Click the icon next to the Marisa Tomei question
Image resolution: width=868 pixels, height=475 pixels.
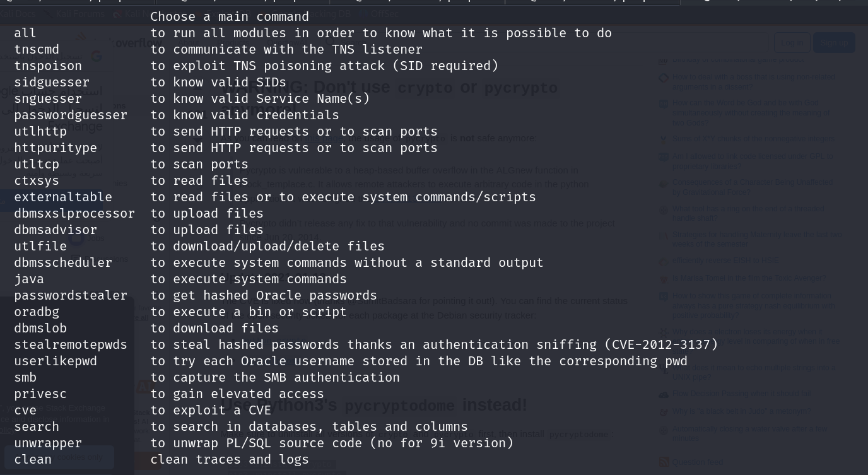[x=664, y=278]
